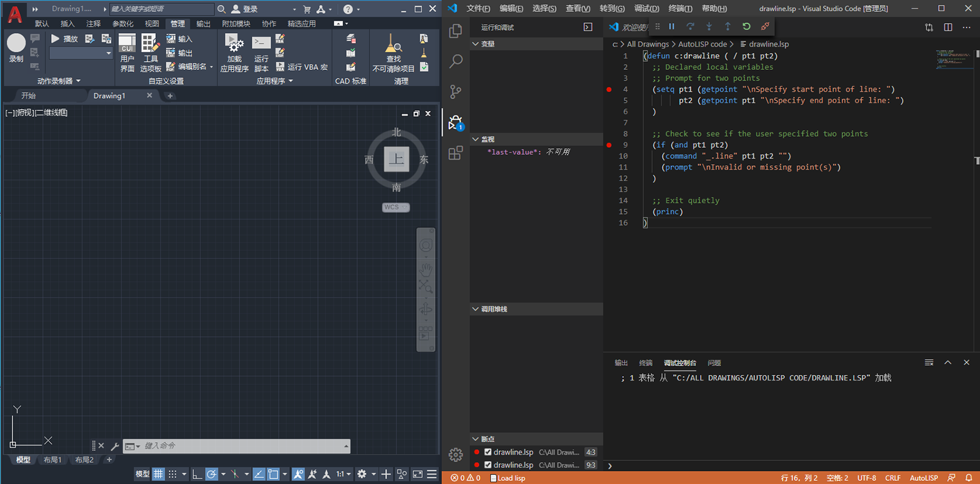Open the CUI 用户界面 tool

(x=127, y=54)
